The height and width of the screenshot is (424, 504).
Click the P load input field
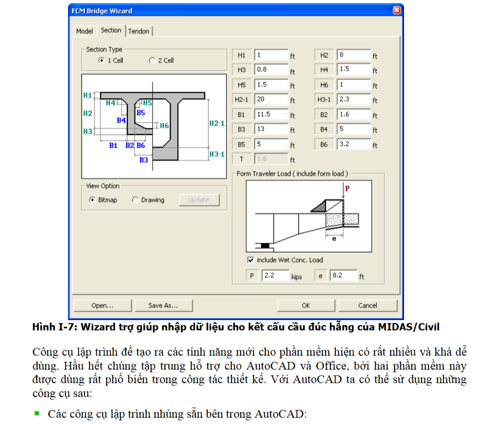point(275,276)
